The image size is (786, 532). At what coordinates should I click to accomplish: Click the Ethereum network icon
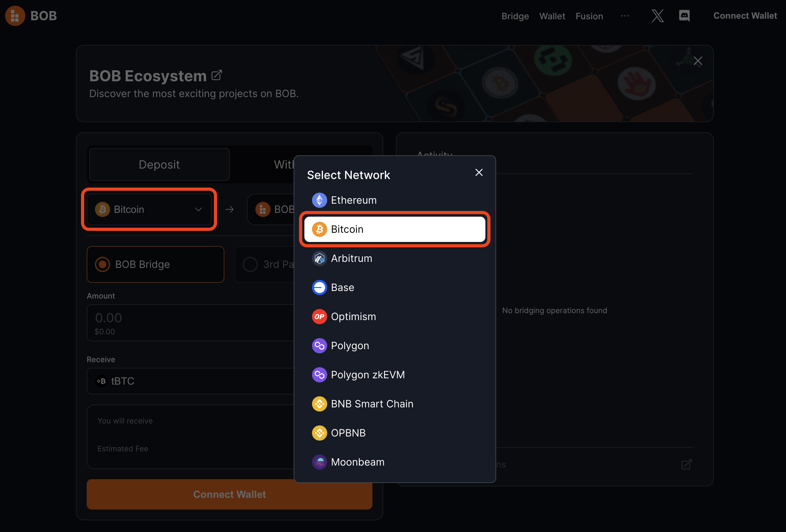tap(319, 200)
